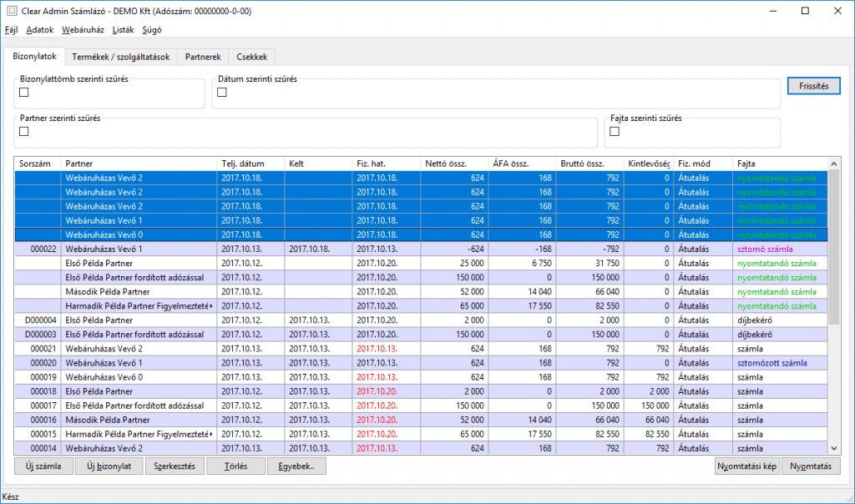The image size is (855, 504).
Task: Check the Partner szerinti szűrés box
Action: click(24, 131)
